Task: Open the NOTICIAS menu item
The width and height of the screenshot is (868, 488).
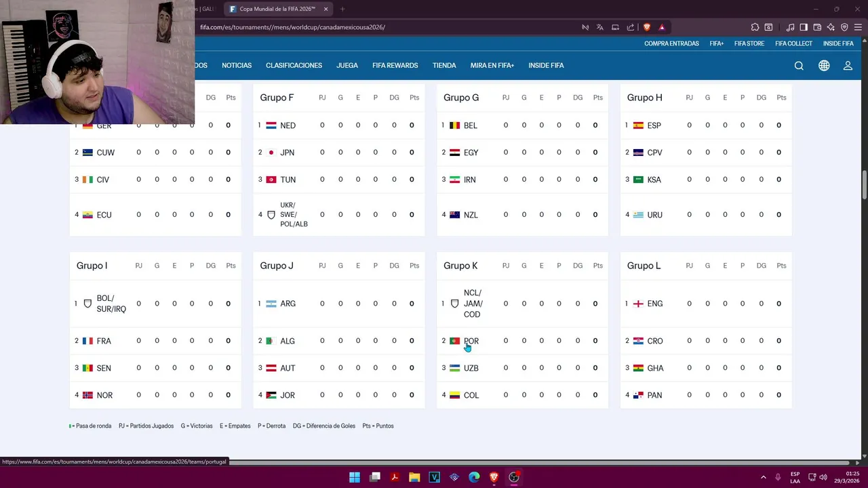Action: pyautogui.click(x=237, y=66)
